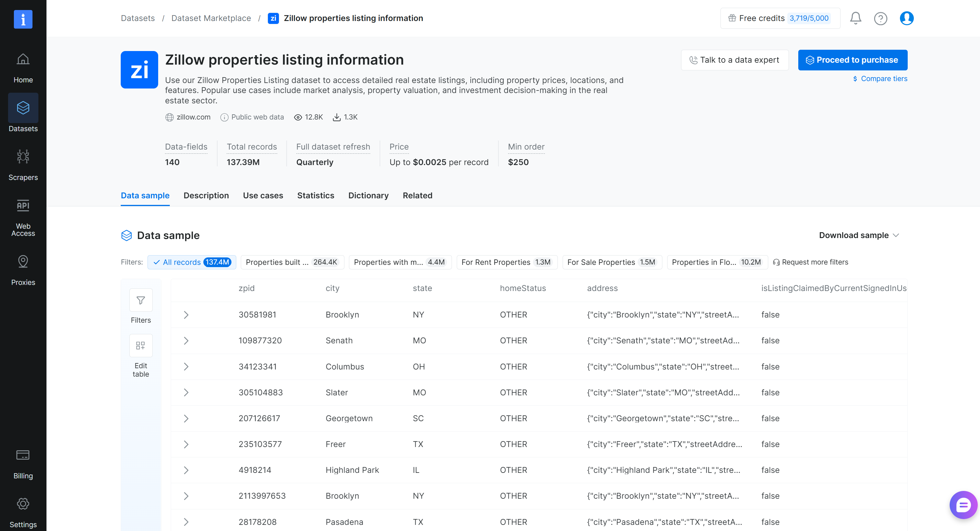Click the app logo at sidebar top
The image size is (980, 531).
23,19
